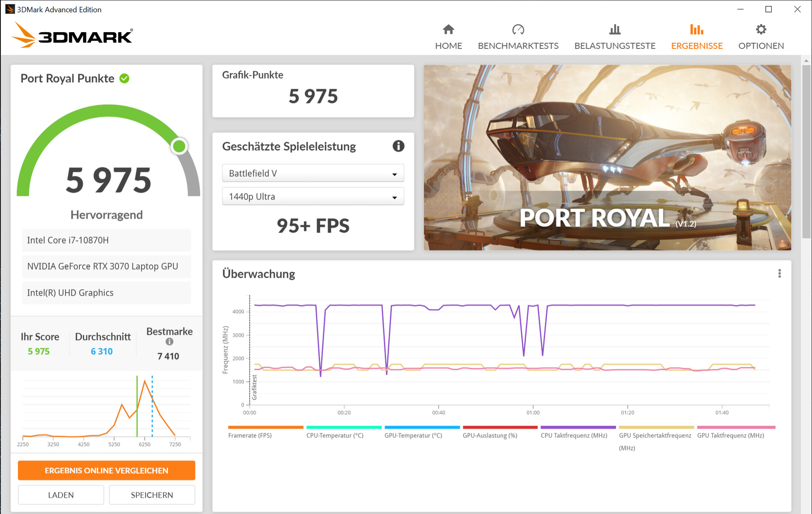The width and height of the screenshot is (812, 514).
Task: Click the 95+ FPS estimate text
Action: coord(313,226)
